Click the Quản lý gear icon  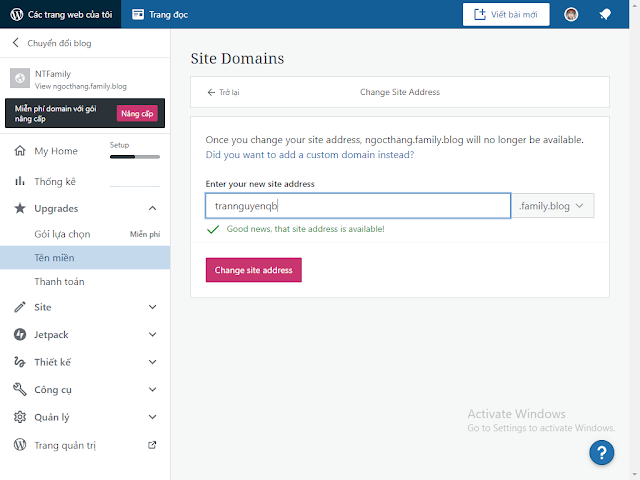(x=20, y=417)
